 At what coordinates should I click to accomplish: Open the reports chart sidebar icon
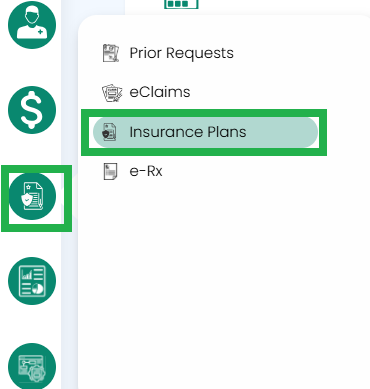(32, 281)
